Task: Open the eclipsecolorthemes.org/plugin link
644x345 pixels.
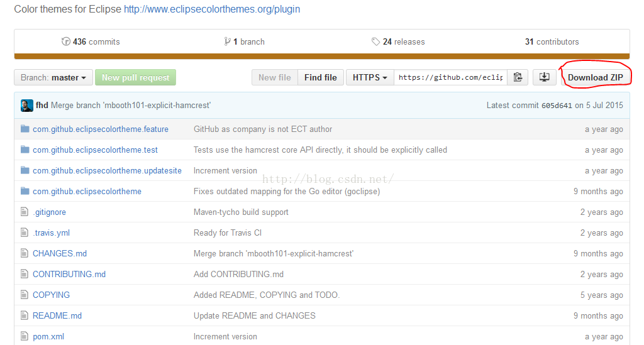Action: (x=212, y=9)
